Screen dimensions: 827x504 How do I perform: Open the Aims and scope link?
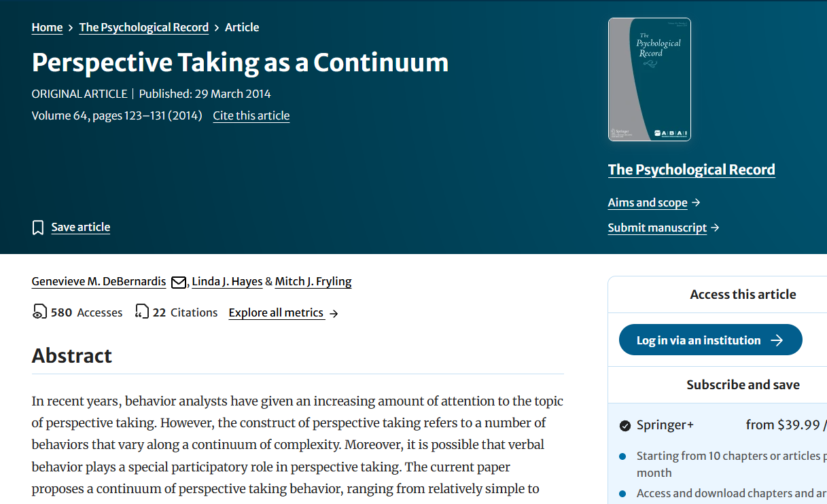click(x=648, y=202)
